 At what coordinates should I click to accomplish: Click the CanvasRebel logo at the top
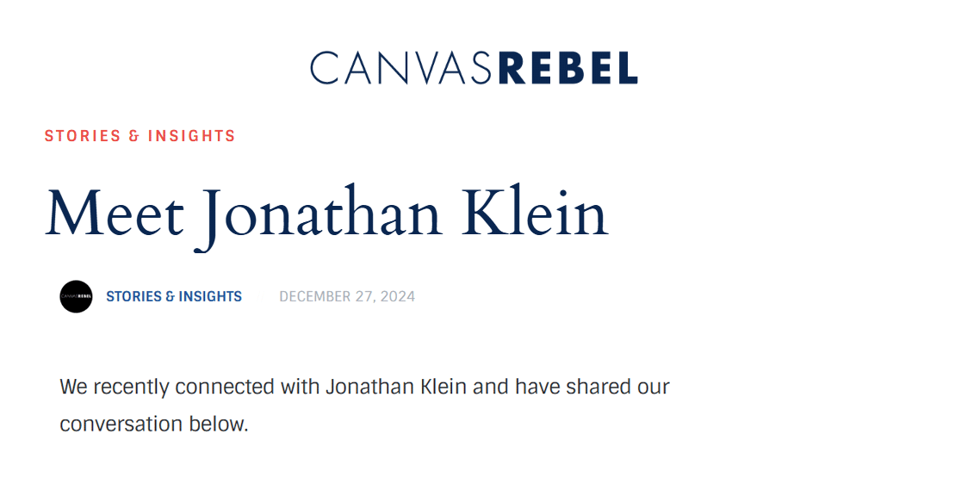coord(474,68)
